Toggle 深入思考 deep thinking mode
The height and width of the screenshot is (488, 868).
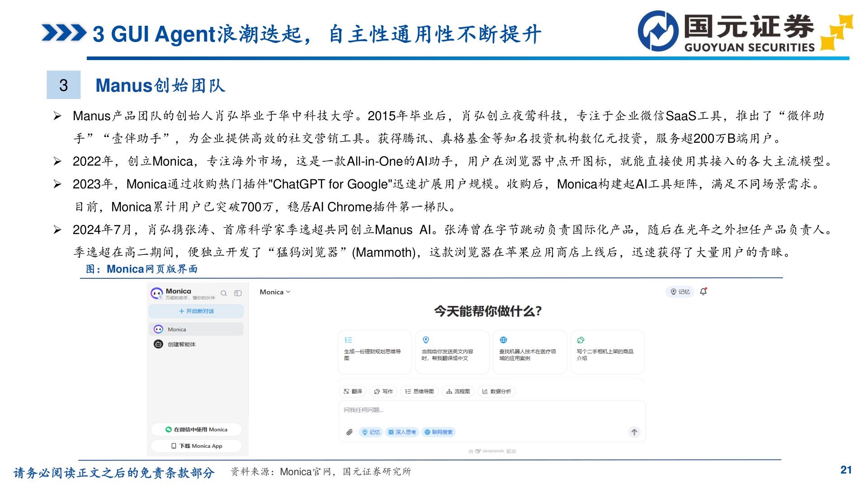click(402, 432)
